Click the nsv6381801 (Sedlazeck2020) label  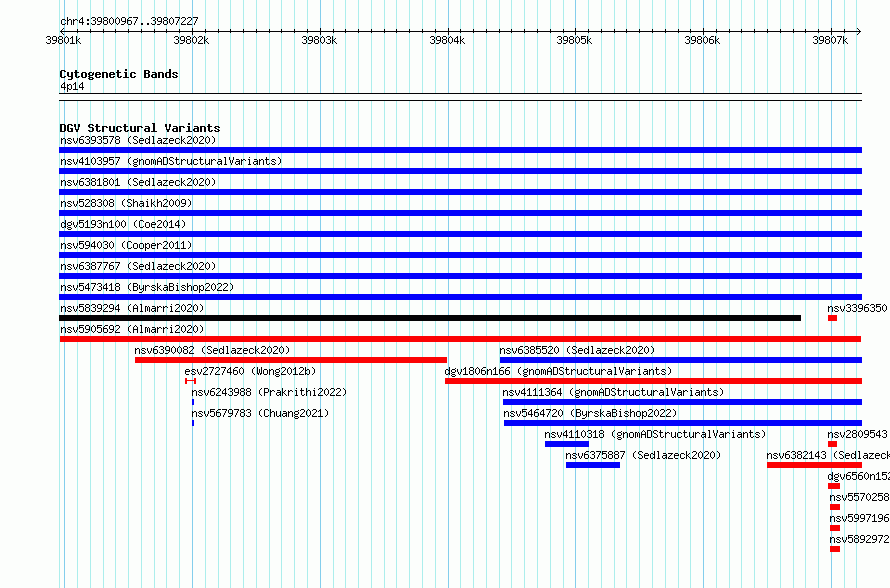tap(138, 182)
